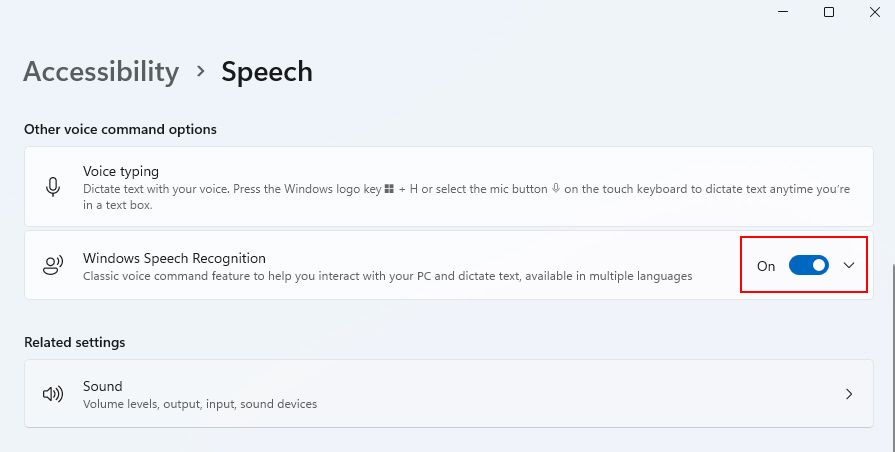Select the Voice typing title
895x452 pixels.
pyautogui.click(x=121, y=172)
